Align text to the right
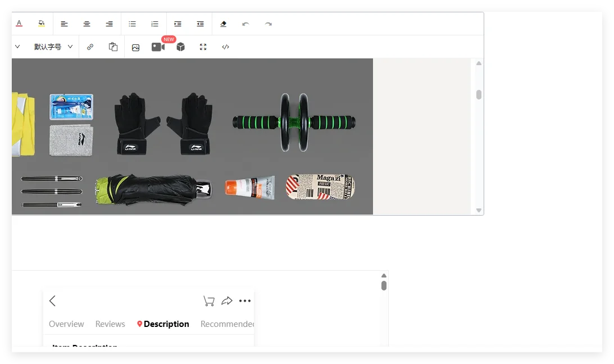Image resolution: width=614 pixels, height=364 pixels. point(110,24)
